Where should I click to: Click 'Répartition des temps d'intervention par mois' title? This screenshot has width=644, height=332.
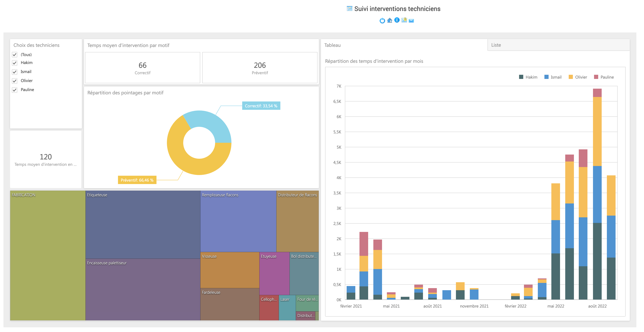374,61
